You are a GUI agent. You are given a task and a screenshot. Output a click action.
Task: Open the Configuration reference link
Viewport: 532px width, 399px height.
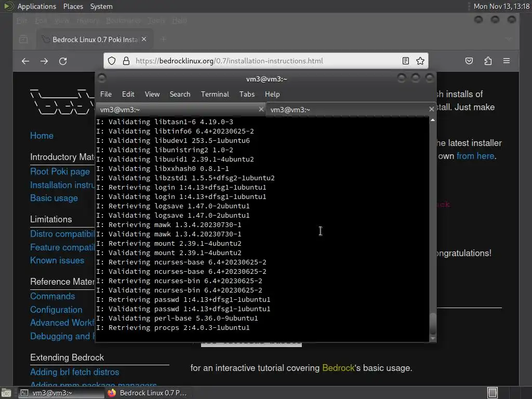(56, 310)
